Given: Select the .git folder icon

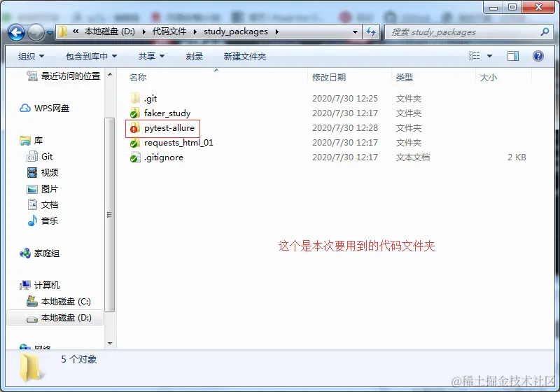Looking at the screenshot, I should coord(135,98).
